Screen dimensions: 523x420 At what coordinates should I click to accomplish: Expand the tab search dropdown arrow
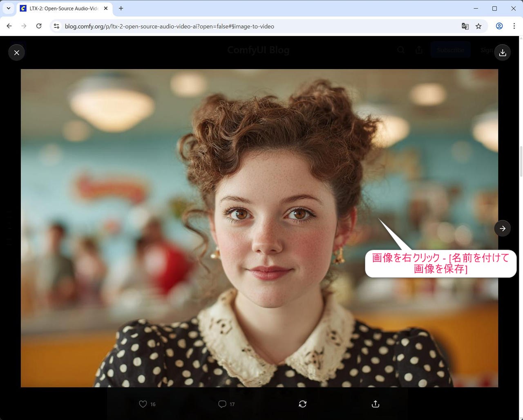(x=8, y=8)
